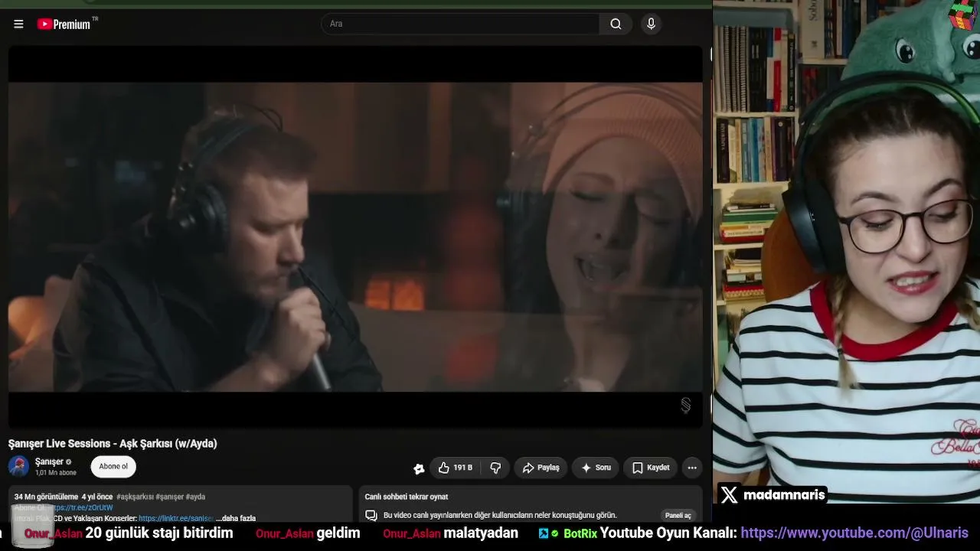Click the verified badge next to Şanışer
Image resolution: width=980 pixels, height=551 pixels.
point(69,462)
